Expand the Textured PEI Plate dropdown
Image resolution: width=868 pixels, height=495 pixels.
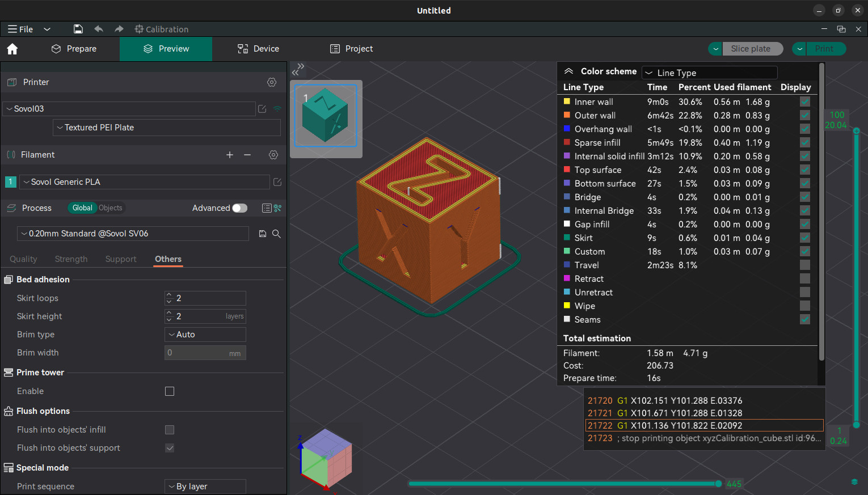[167, 128]
